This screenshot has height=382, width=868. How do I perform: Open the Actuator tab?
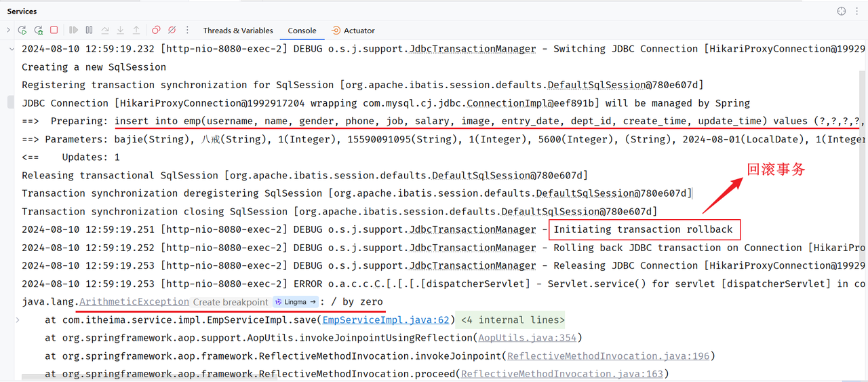353,31
